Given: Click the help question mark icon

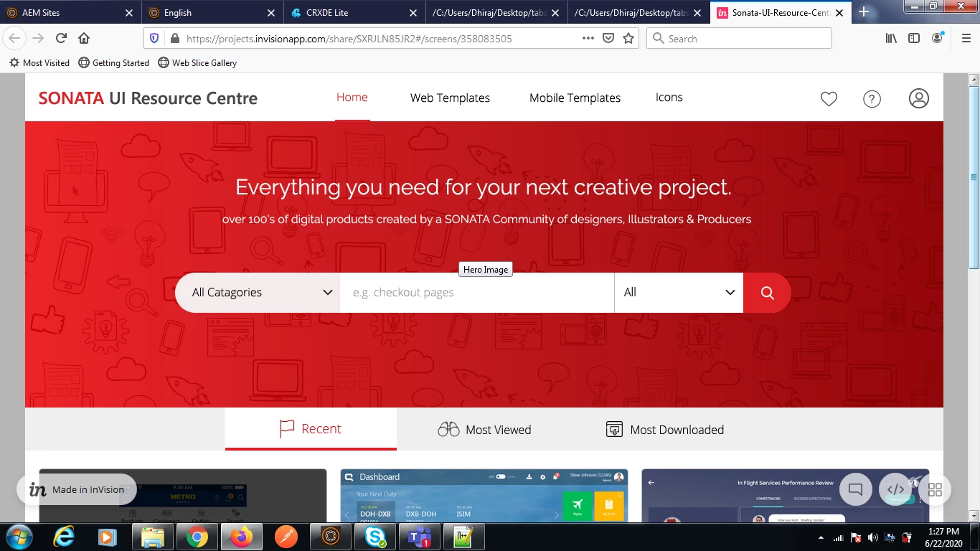Looking at the screenshot, I should tap(872, 99).
